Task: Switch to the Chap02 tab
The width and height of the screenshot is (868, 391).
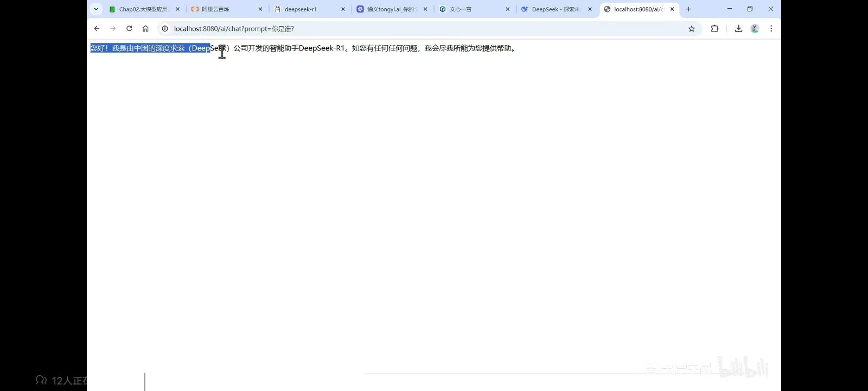Action: coord(144,9)
